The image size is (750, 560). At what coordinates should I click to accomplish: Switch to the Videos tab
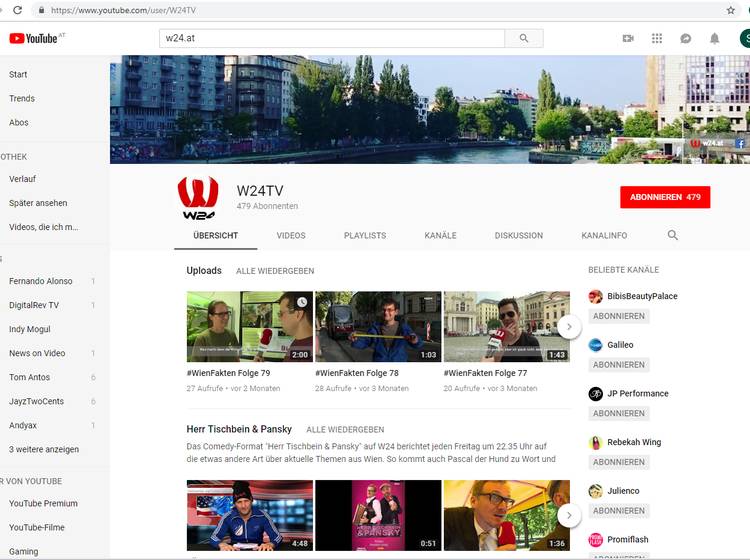tap(291, 236)
